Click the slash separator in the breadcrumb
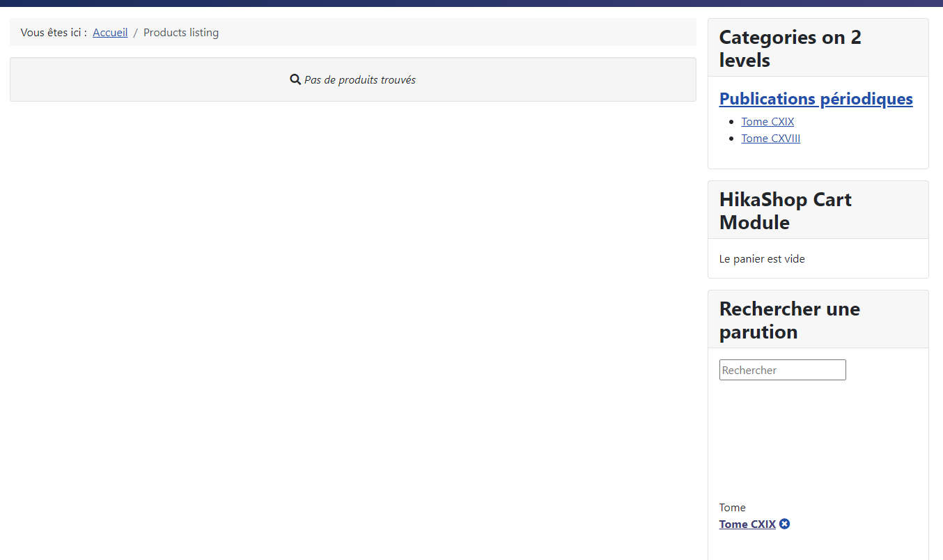Viewport: 943px width, 560px height. point(136,32)
